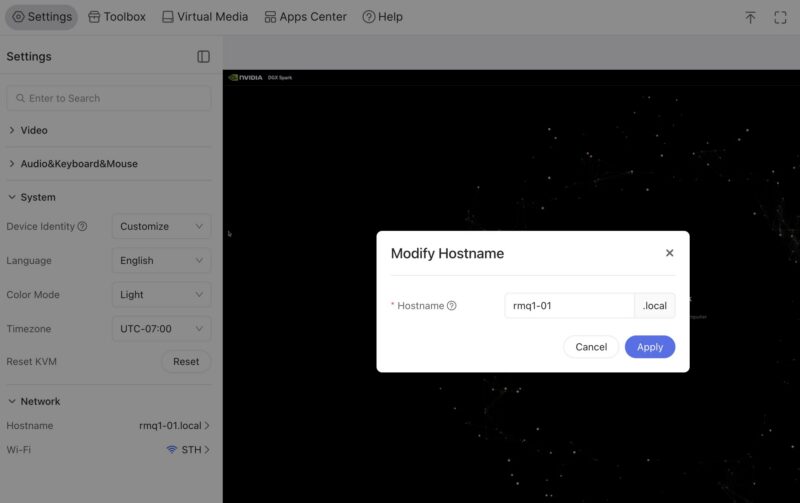Click the Hostname text field
The height and width of the screenshot is (503, 800).
pos(569,306)
